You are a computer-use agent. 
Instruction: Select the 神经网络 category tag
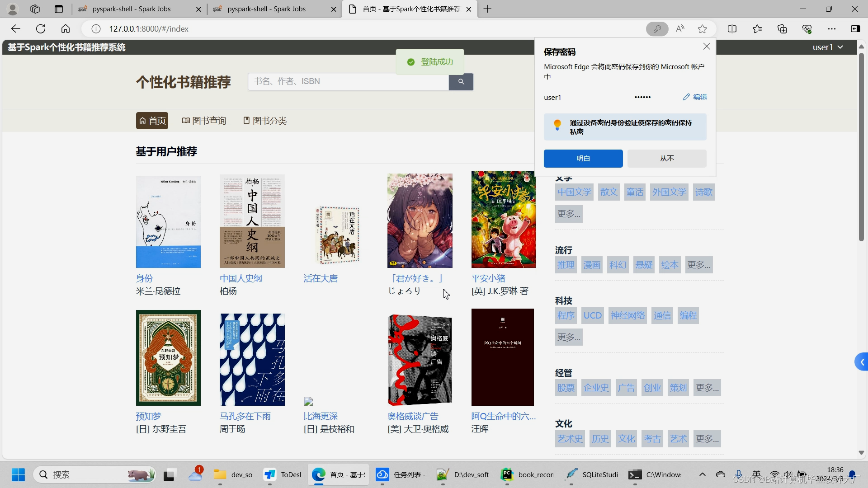[x=628, y=315]
